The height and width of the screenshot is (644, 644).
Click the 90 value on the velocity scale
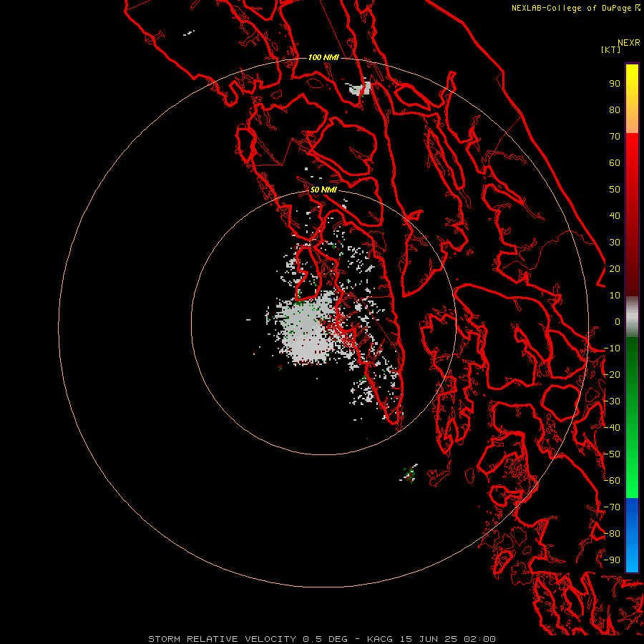(615, 84)
